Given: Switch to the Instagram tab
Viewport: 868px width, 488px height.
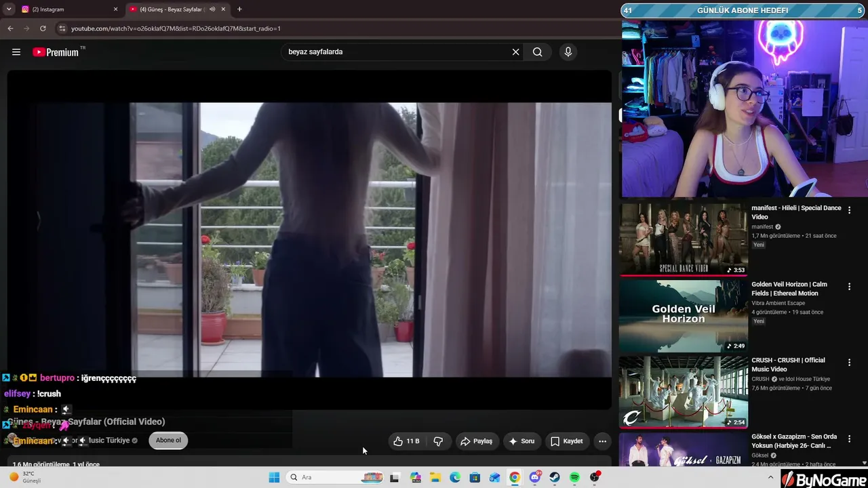Looking at the screenshot, I should 70,9.
